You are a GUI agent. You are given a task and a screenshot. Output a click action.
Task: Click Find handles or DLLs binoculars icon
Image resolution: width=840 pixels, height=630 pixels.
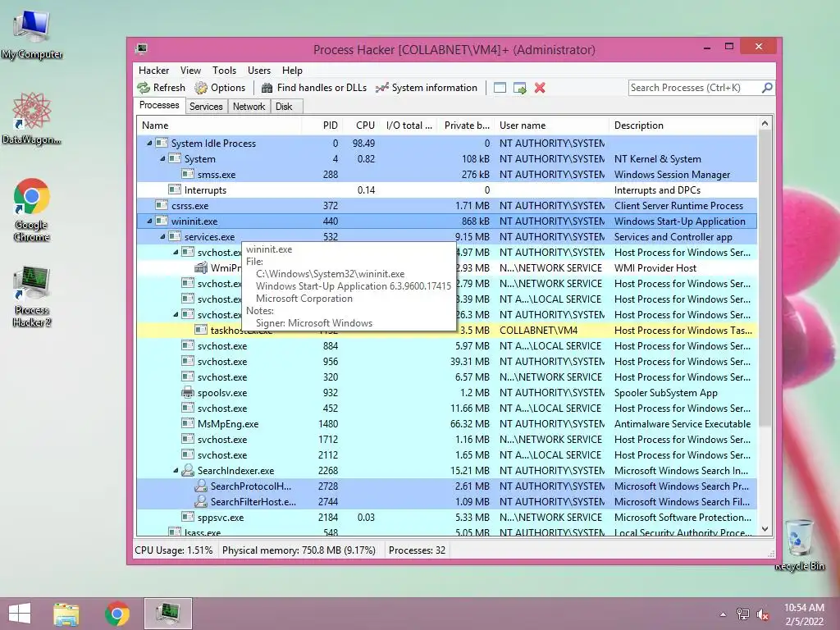[x=267, y=88]
